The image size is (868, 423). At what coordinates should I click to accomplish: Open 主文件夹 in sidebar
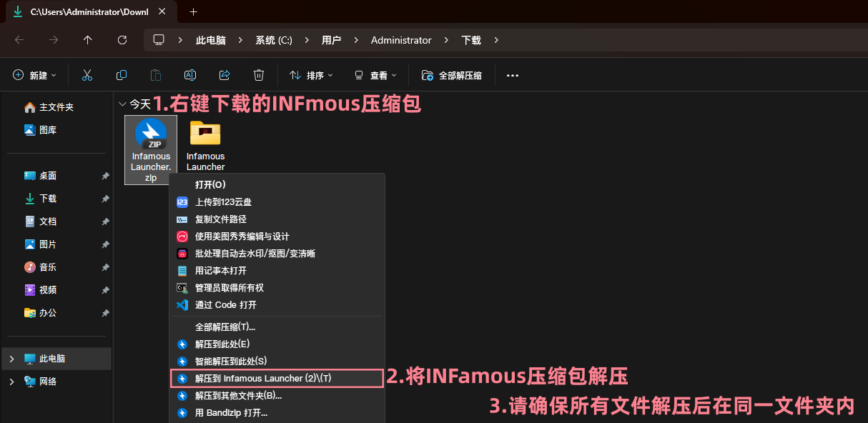(x=56, y=107)
